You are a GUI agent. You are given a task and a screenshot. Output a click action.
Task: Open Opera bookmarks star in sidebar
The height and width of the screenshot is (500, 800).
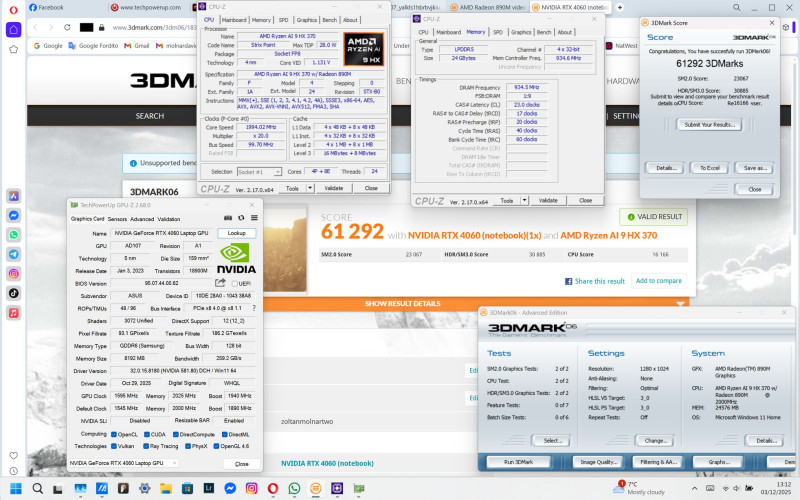tap(14, 49)
